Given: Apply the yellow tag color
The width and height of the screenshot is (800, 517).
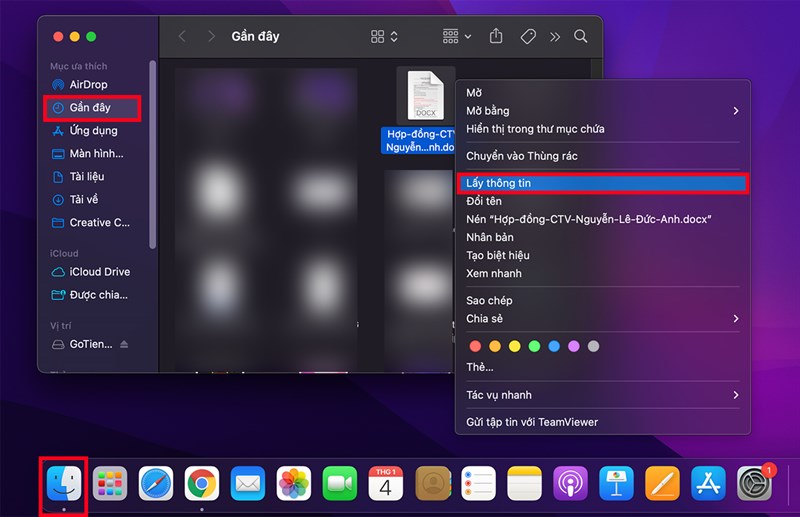Looking at the screenshot, I should (x=515, y=346).
